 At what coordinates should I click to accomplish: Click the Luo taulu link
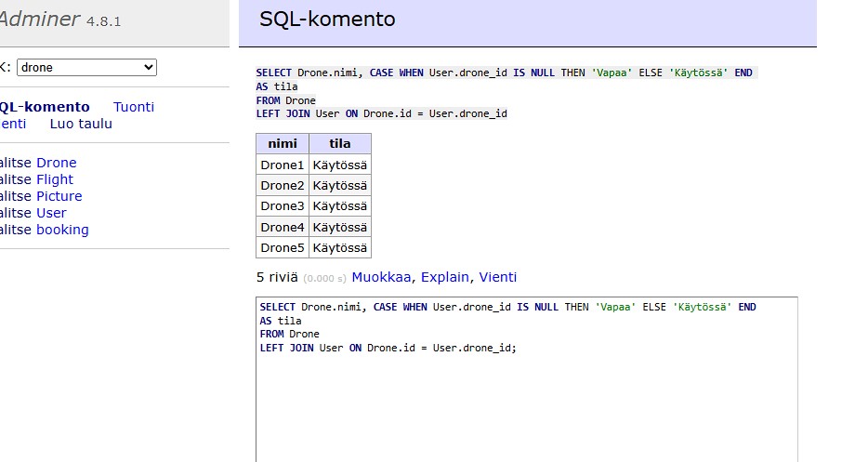coord(81,124)
